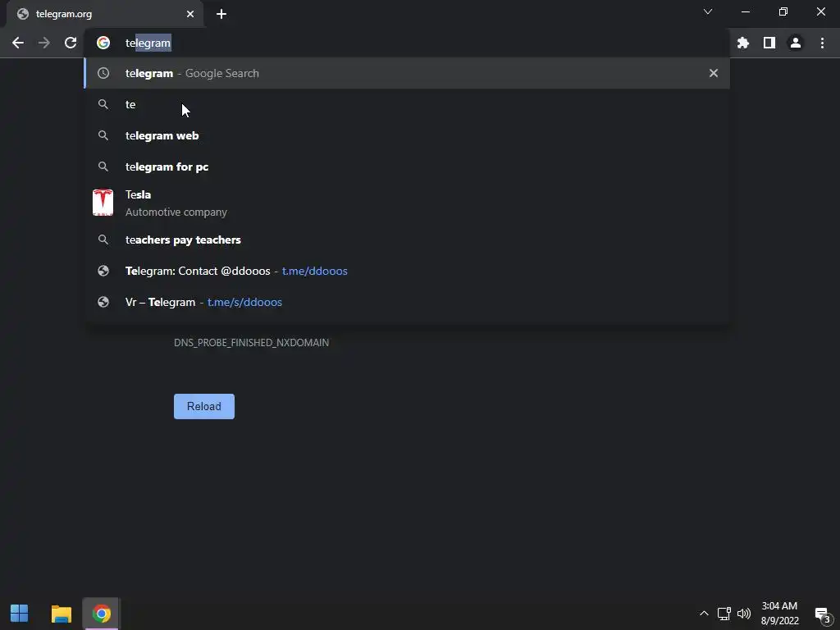840x630 pixels.
Task: Reload the page using toolbar refresh icon
Action: (71, 43)
